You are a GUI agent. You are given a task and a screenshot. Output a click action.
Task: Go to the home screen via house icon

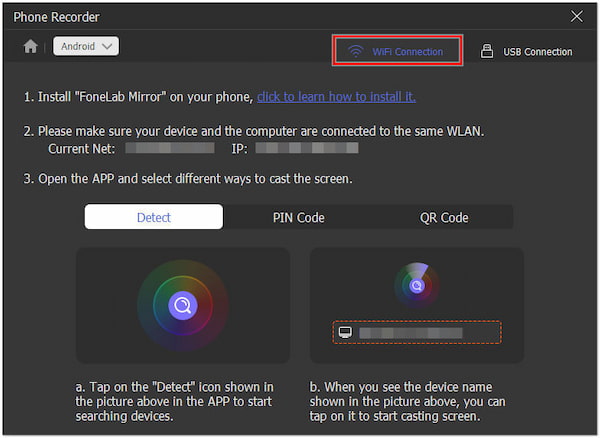pyautogui.click(x=31, y=47)
